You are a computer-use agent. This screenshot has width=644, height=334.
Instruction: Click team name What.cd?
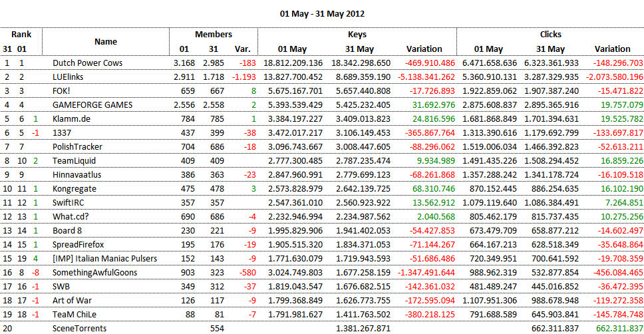coord(71,216)
